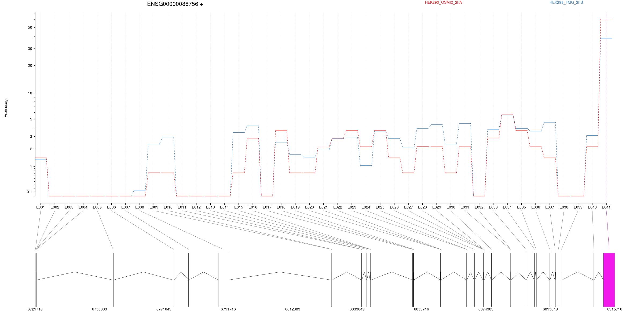This screenshot has width=644, height=322.
Task: Click the y-axis tick label 30
Action: pyautogui.click(x=30, y=49)
